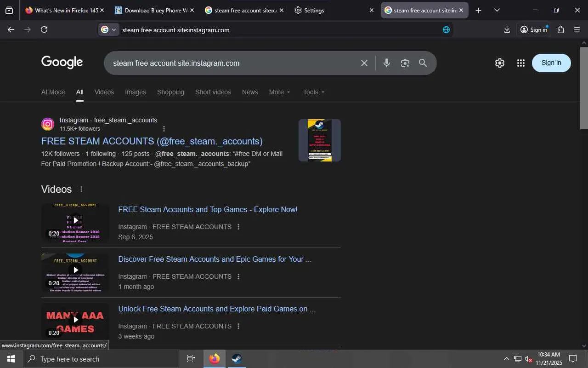588x368 pixels.
Task: Show hidden system tray icons chevron
Action: pos(506,359)
